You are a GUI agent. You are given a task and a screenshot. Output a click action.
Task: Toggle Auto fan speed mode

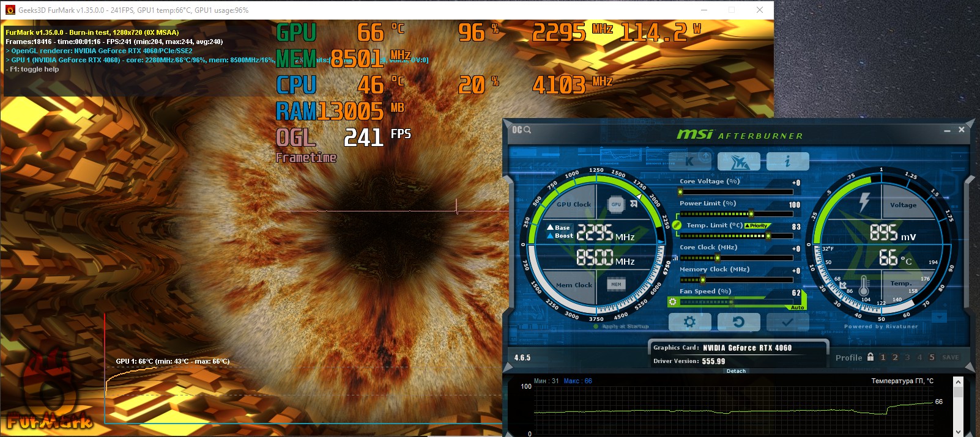click(x=798, y=307)
